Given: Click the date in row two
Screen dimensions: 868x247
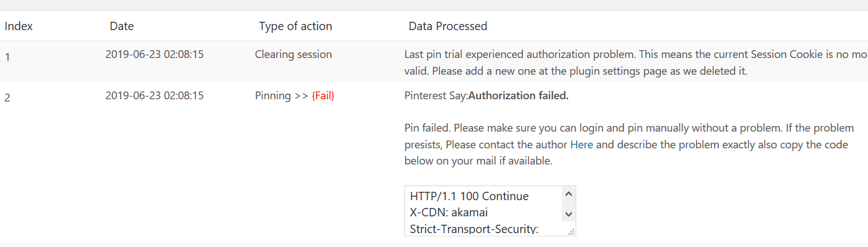Looking at the screenshot, I should click(154, 95).
